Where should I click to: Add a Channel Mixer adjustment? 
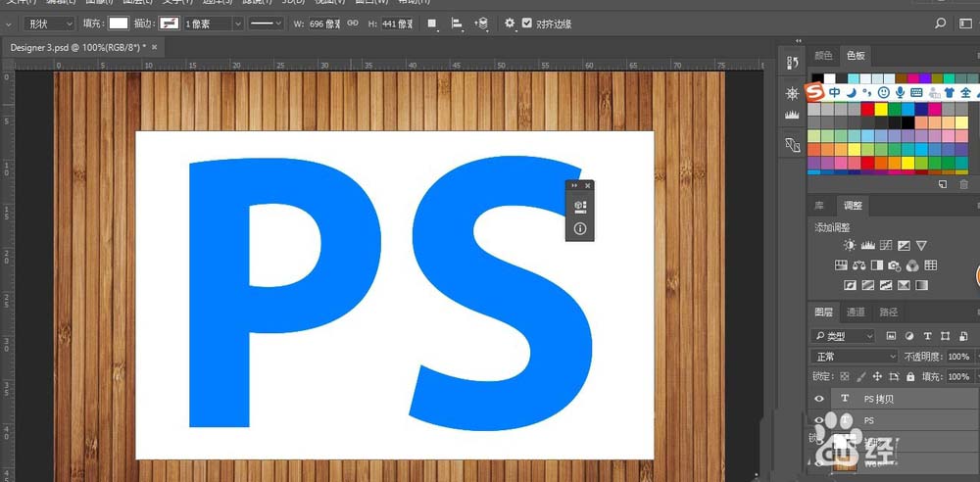912,265
